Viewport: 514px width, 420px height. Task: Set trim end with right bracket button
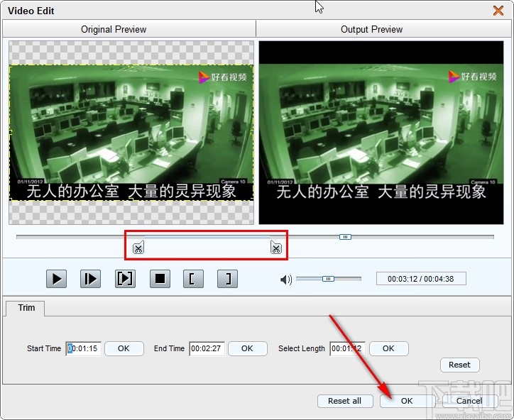click(x=227, y=279)
